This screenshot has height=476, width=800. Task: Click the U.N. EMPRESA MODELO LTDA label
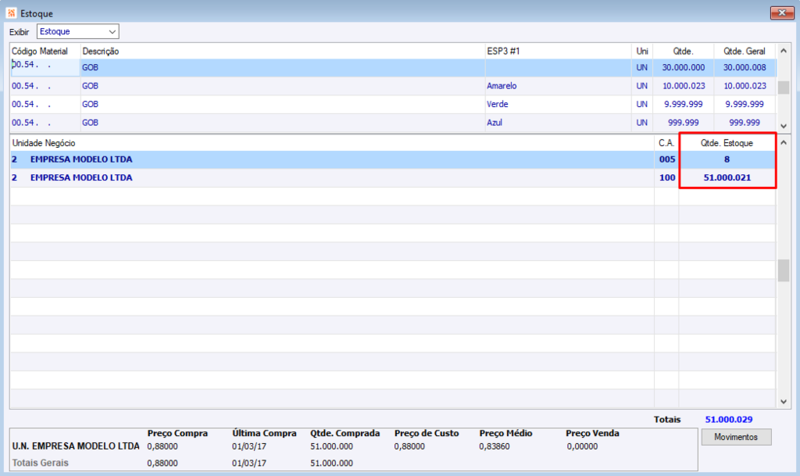tap(76, 446)
